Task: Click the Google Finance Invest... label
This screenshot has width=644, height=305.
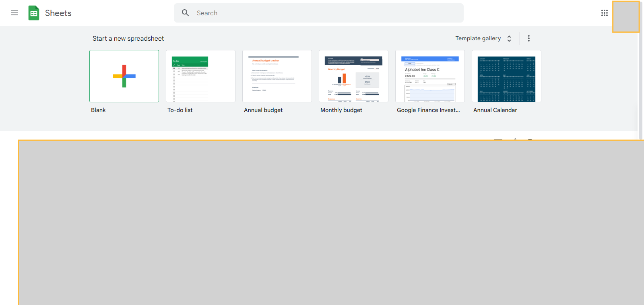Action: [x=428, y=110]
